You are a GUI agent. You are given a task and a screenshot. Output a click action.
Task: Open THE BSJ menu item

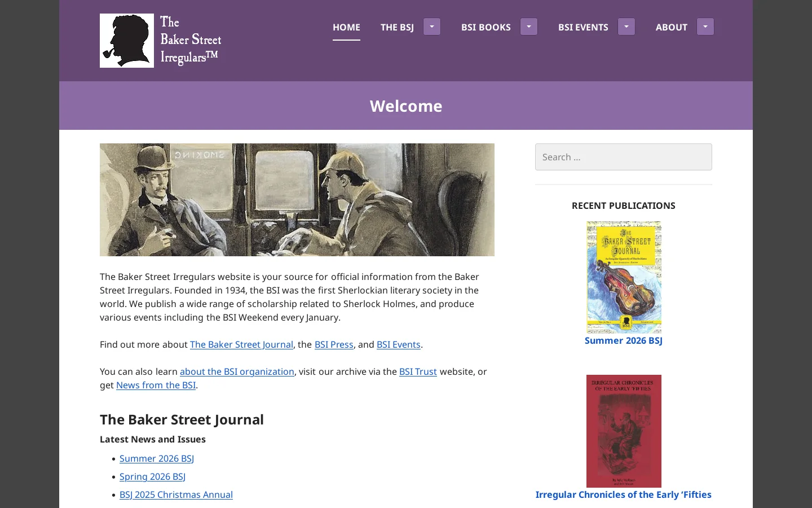pos(397,27)
